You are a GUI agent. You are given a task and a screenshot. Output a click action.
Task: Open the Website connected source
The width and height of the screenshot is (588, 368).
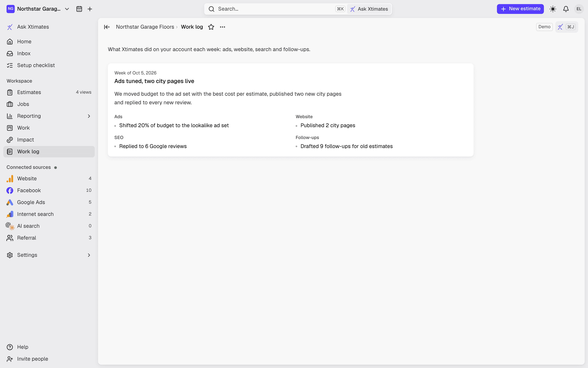(49, 179)
